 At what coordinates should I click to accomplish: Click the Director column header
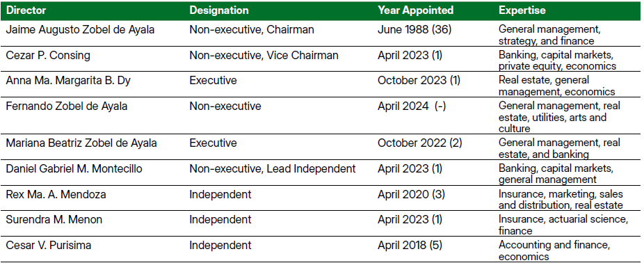tap(26, 10)
